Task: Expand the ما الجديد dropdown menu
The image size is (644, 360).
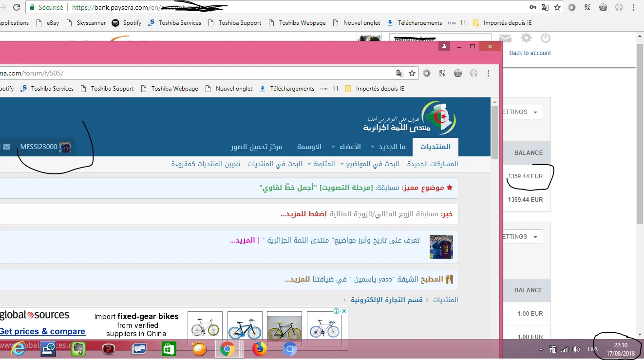Action: [x=388, y=147]
